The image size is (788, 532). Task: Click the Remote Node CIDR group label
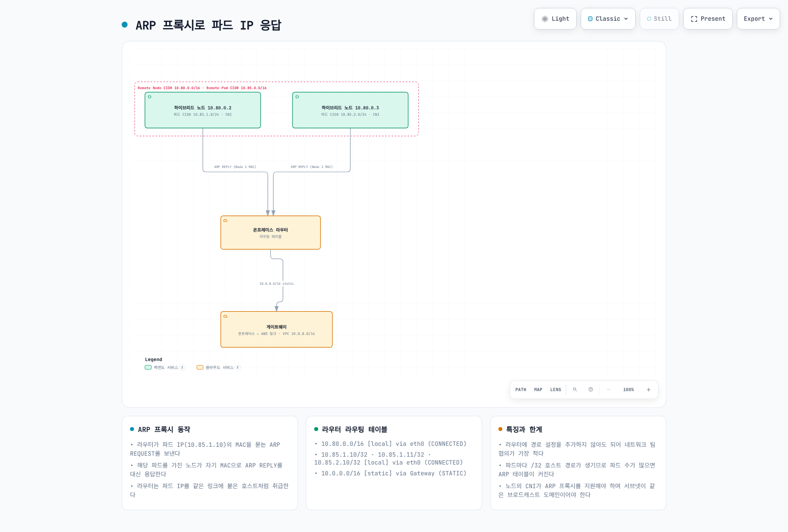202,88
